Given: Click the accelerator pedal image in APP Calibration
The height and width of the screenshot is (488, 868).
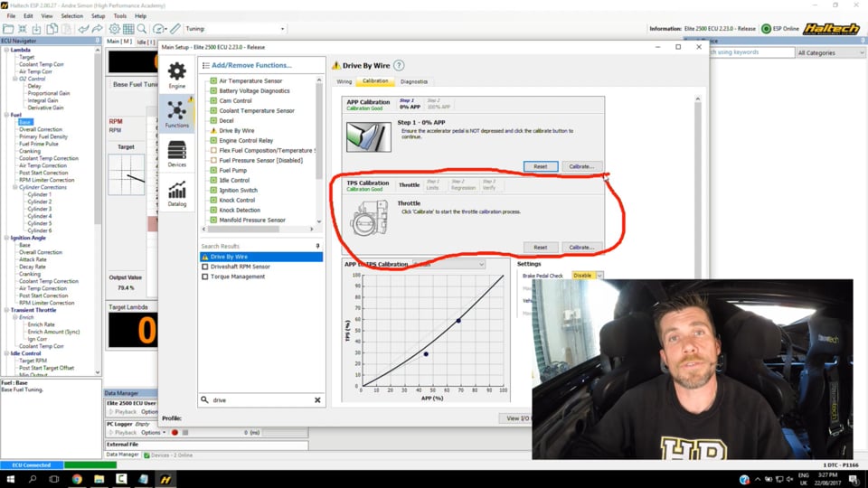Looking at the screenshot, I should (x=369, y=136).
